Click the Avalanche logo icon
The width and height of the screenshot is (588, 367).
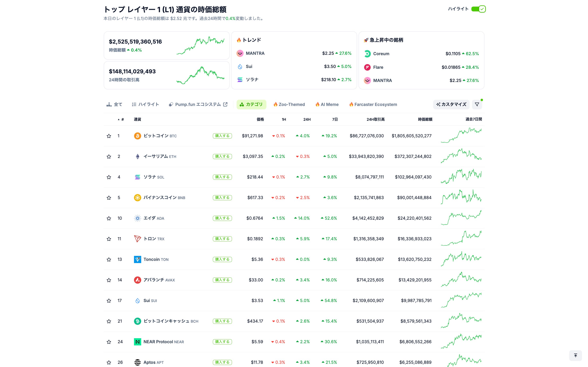point(137,280)
